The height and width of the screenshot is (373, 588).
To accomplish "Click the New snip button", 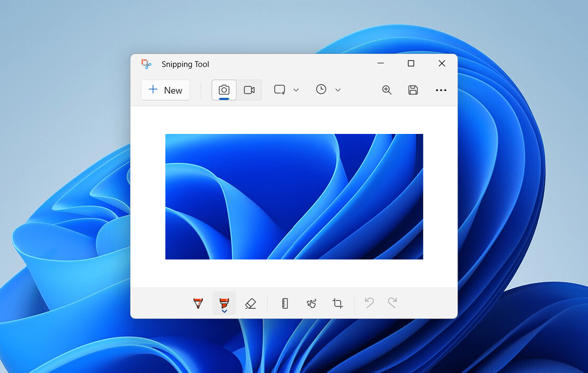I will (x=165, y=90).
